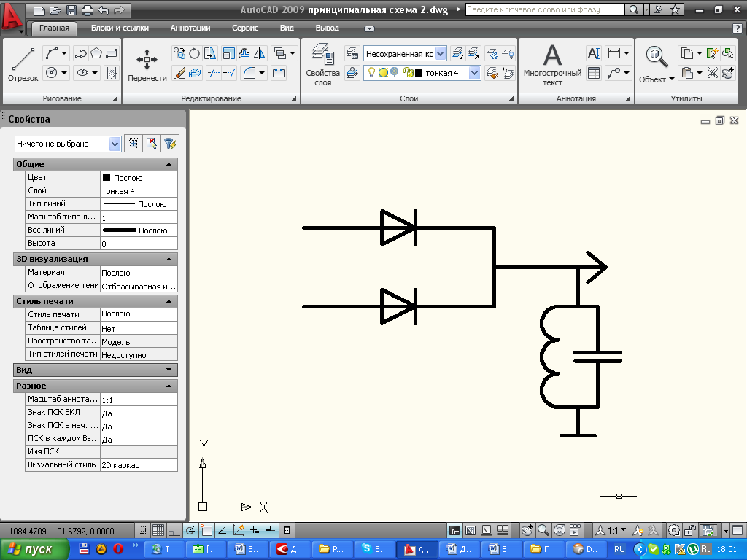The width and height of the screenshot is (747, 560).
Task: Open the layer dropdown showing тонкая 4
Action: 475,73
